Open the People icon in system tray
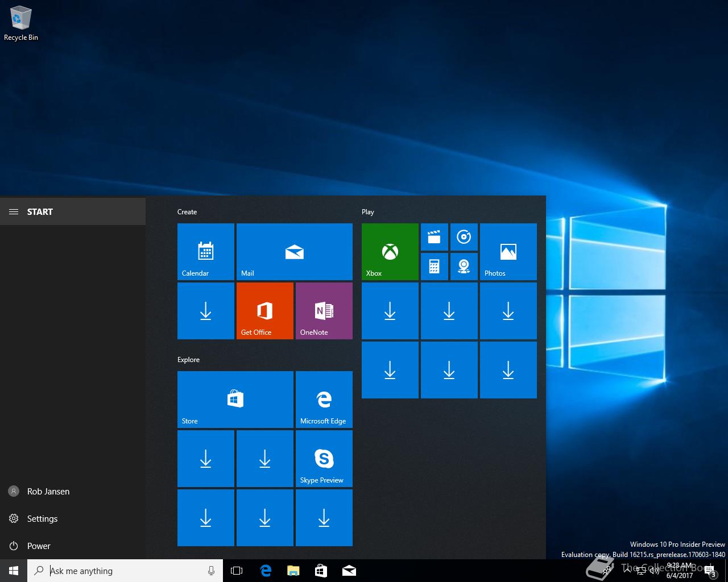The image size is (728, 582). [x=607, y=571]
